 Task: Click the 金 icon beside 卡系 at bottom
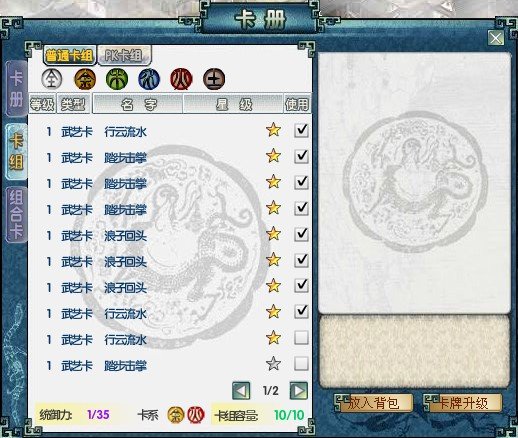coord(176,415)
